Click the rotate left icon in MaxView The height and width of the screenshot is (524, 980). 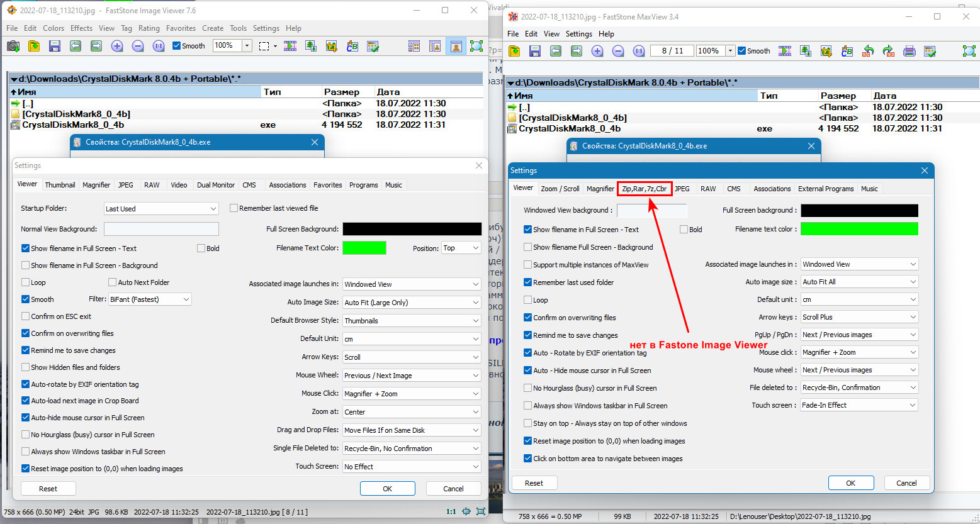pyautogui.click(x=868, y=51)
